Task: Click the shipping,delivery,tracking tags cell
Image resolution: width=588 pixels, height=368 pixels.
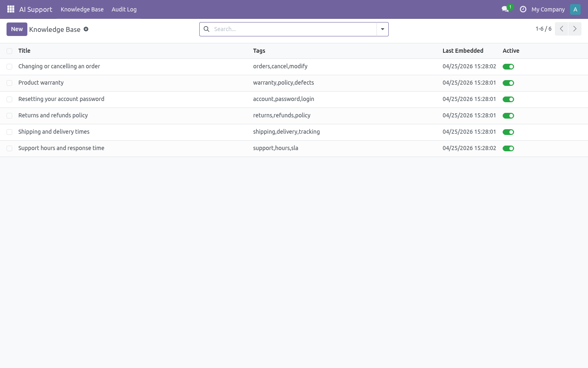Action: pyautogui.click(x=286, y=132)
